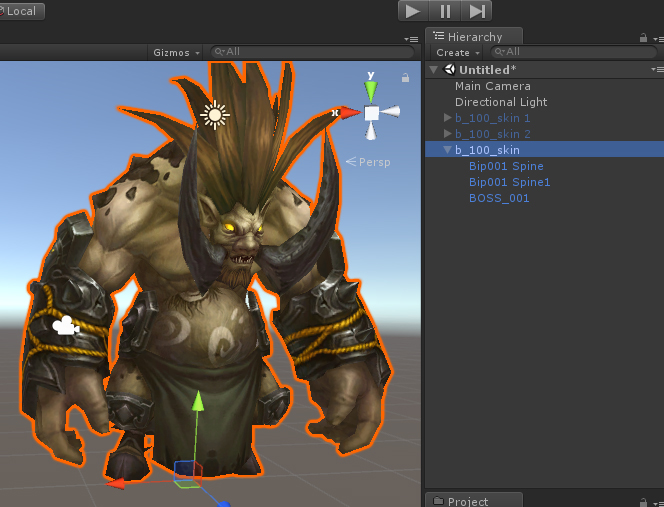Click the center cube of the move handle
Image resolution: width=664 pixels, height=507 pixels.
point(188,474)
